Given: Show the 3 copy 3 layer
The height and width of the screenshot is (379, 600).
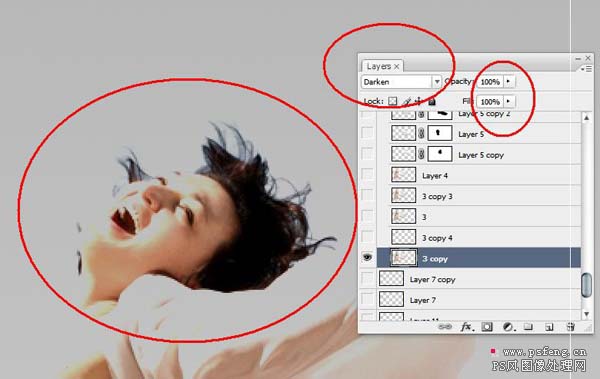Looking at the screenshot, I should click(367, 195).
